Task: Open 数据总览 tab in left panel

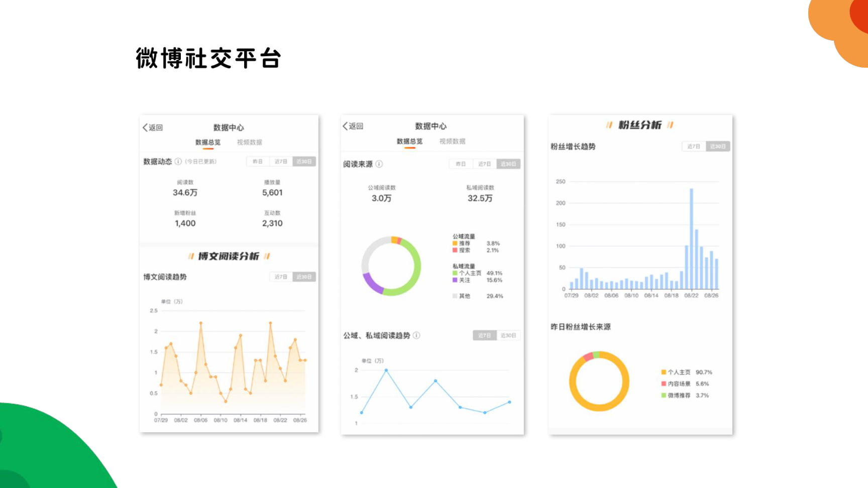Action: [208, 143]
